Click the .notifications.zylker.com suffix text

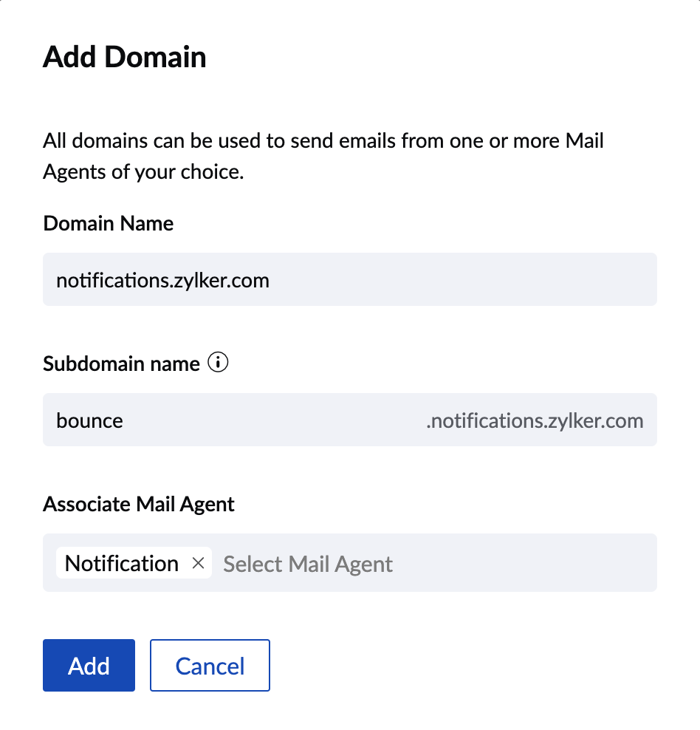535,421
